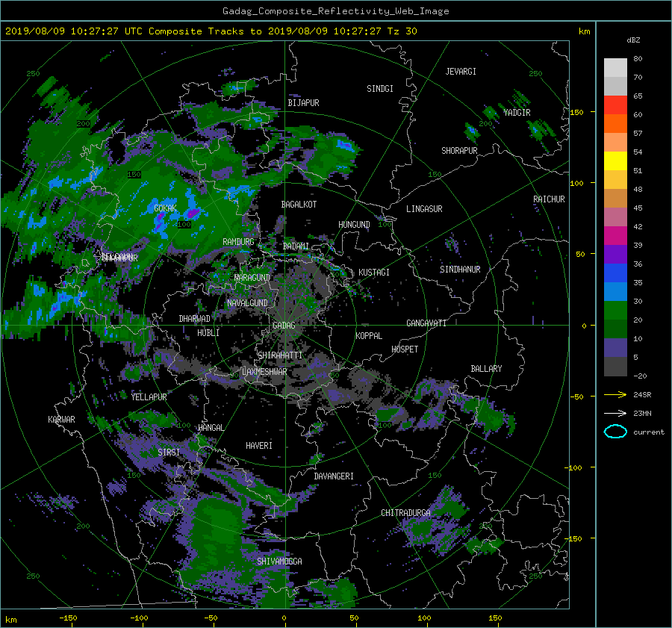Click the purple storm core east of GOKAK
Image resolution: width=672 pixels, height=628 pixels.
click(193, 213)
